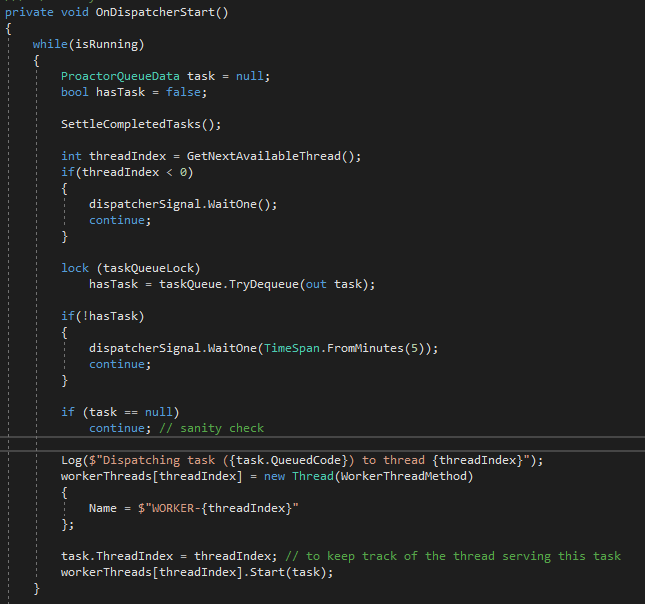Image resolution: width=645 pixels, height=604 pixels.
Task: Place cursor on SettleCompletedTasks() call
Action: (141, 124)
